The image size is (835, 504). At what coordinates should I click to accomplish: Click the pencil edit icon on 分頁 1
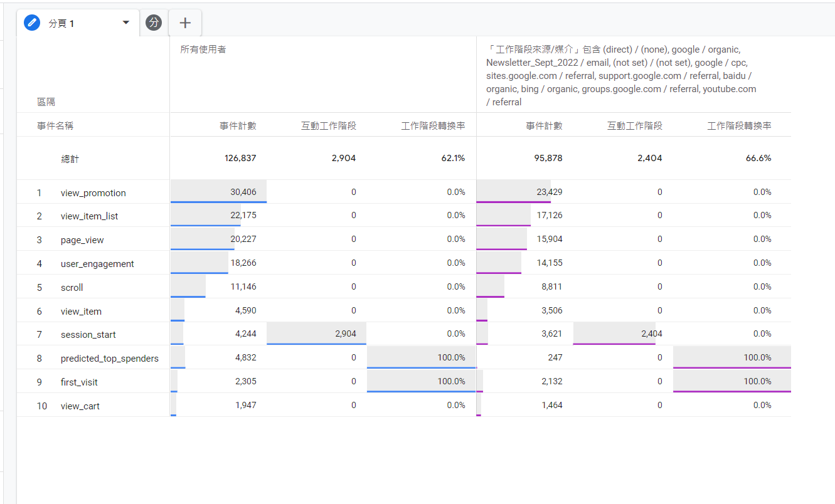coord(31,23)
